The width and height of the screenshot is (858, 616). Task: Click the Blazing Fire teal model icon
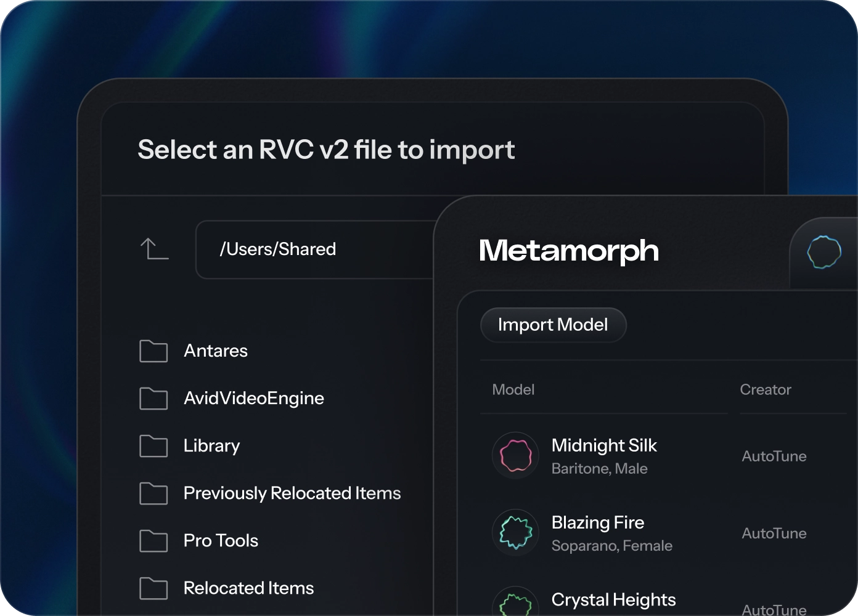515,533
